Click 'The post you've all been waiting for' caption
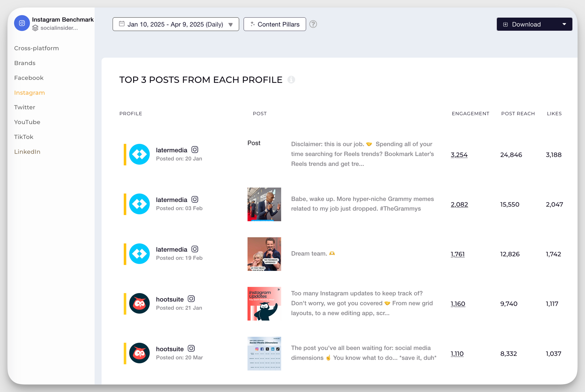The width and height of the screenshot is (585, 392). [364, 353]
